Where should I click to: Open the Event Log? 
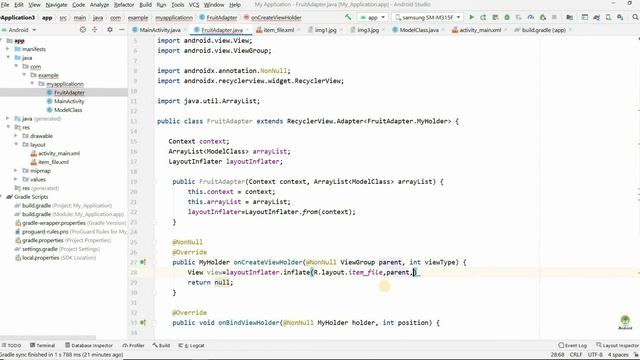coord(572,345)
